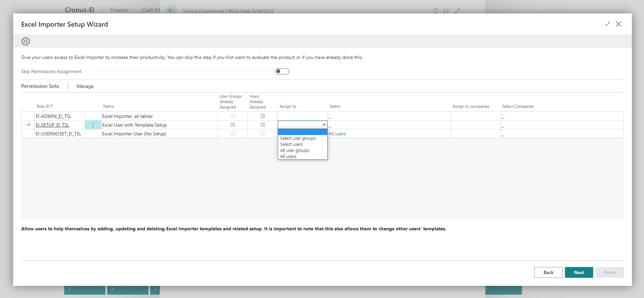This screenshot has width=644, height=298.
Task: Click bookmark icon in Service Connections page
Action: coord(435,11)
